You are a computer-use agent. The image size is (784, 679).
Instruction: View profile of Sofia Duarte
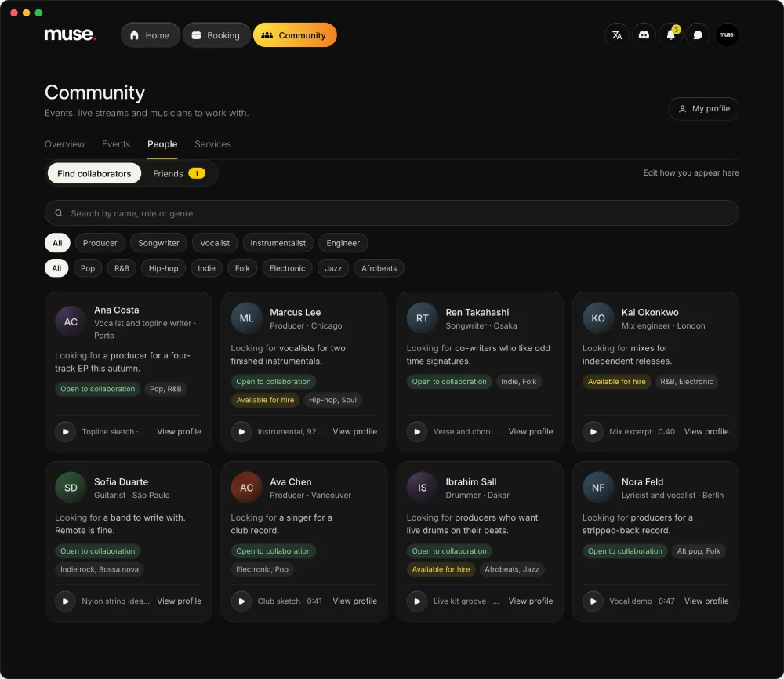pos(179,601)
